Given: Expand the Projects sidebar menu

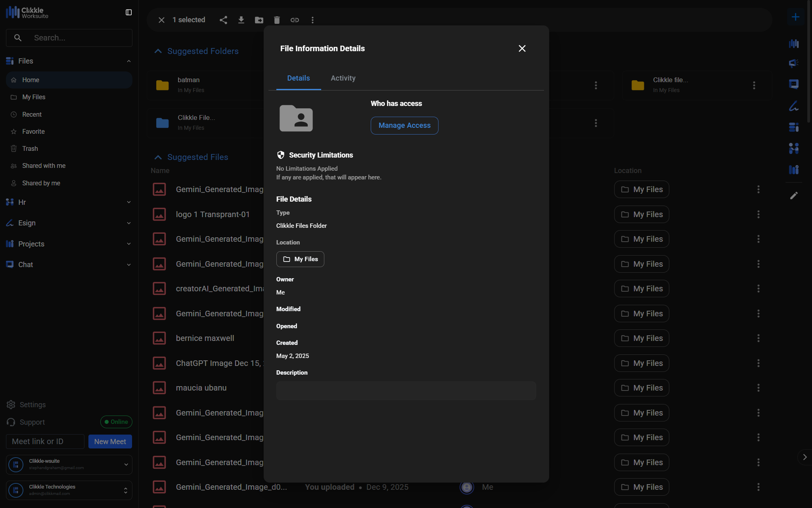Looking at the screenshot, I should click(x=69, y=244).
